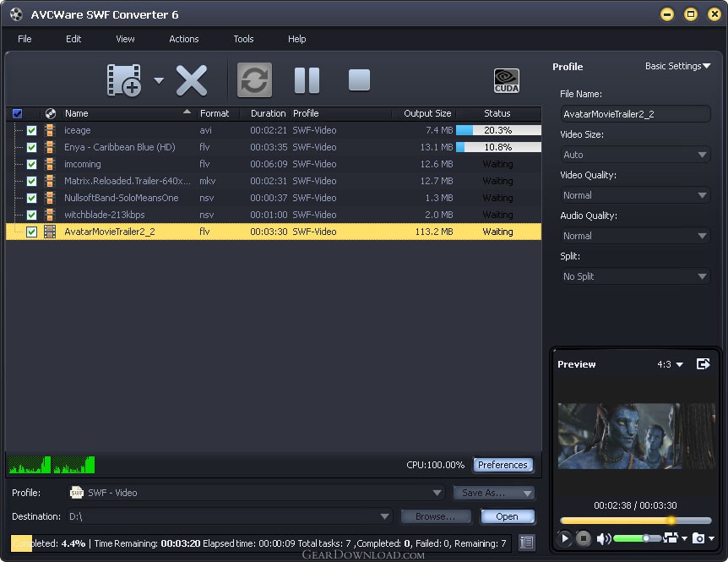Uncheck the imcoming checkbox
Screen dimensions: 728x562
[x=31, y=164]
